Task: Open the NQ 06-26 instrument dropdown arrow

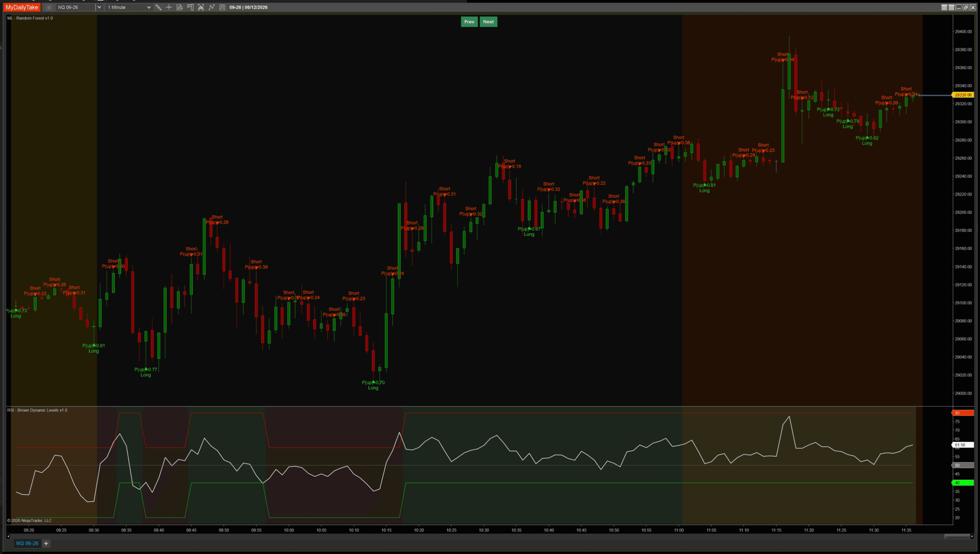Action: pos(99,7)
